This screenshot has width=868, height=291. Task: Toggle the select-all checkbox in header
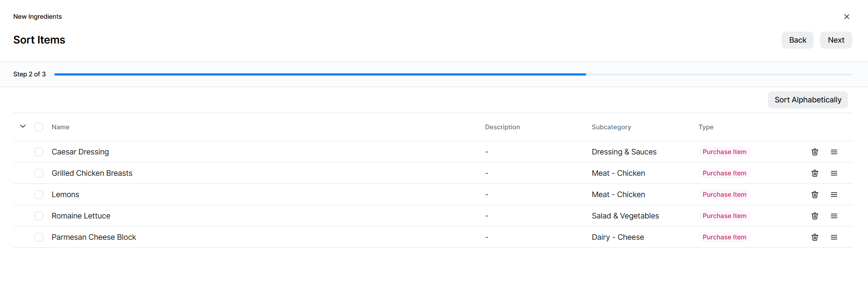[x=39, y=127]
